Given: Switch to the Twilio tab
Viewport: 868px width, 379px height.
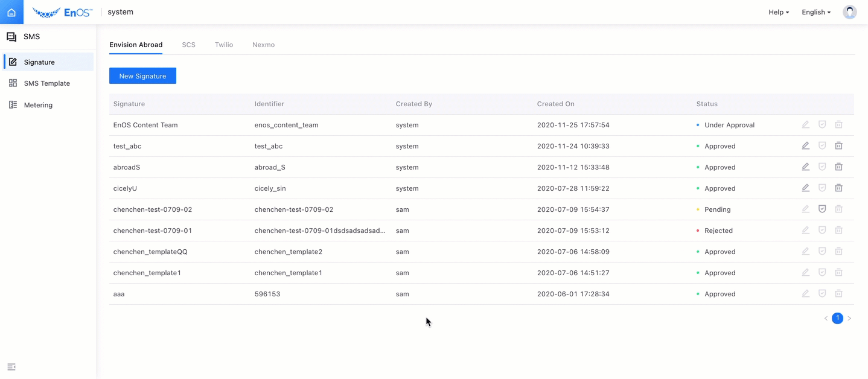Looking at the screenshot, I should pos(223,45).
